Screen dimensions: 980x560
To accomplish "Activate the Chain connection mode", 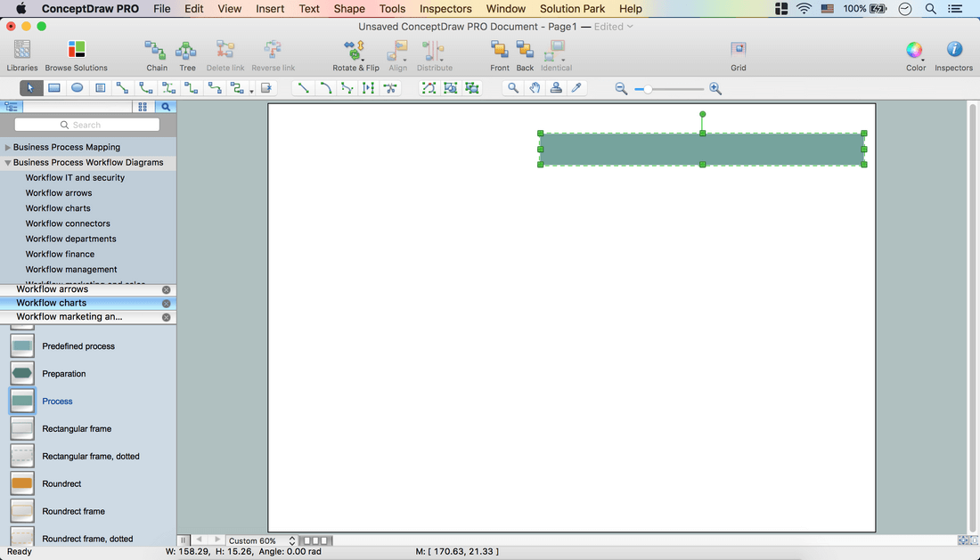I will point(156,55).
